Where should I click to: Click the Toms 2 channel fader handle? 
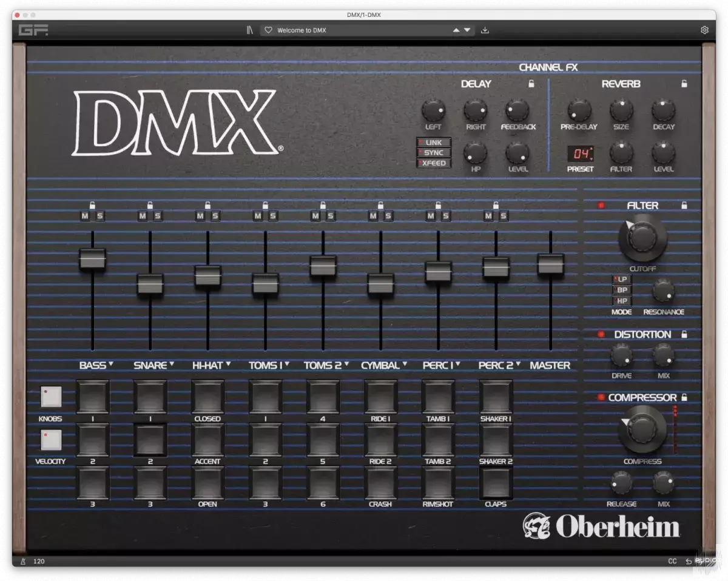[323, 266]
